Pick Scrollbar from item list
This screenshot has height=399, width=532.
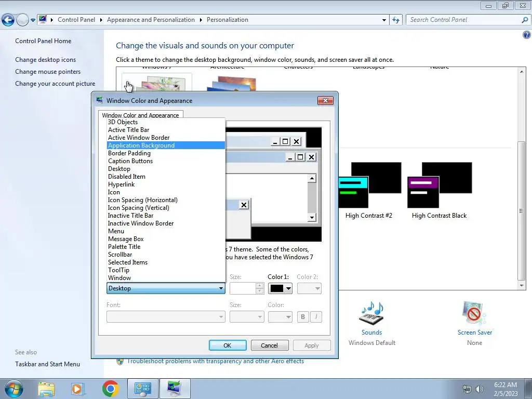[166, 255]
